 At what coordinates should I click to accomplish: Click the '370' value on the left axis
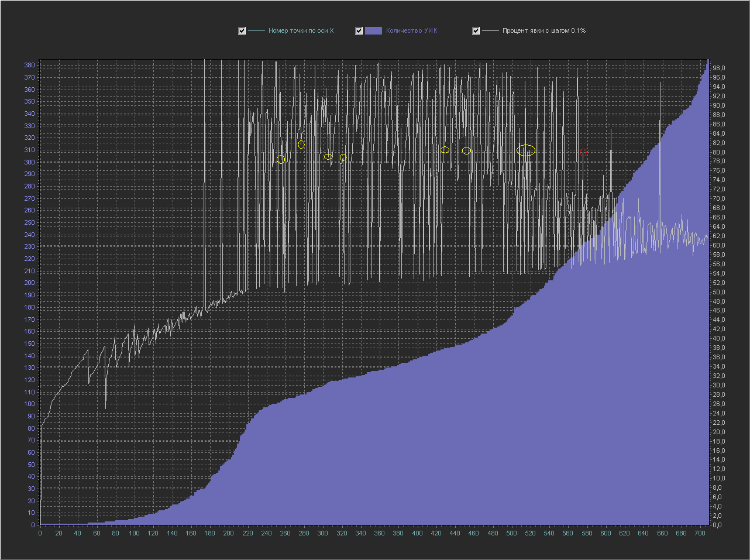tap(30, 77)
